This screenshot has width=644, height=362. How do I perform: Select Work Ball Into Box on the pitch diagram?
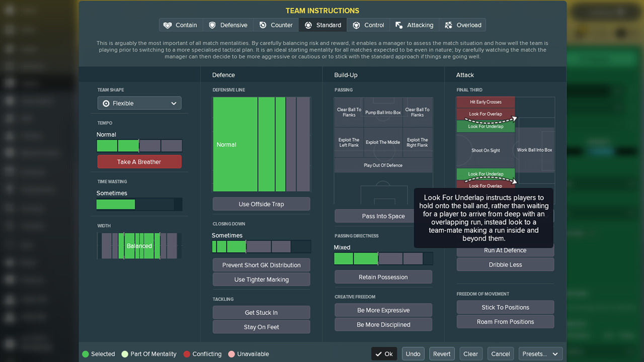[x=535, y=150]
